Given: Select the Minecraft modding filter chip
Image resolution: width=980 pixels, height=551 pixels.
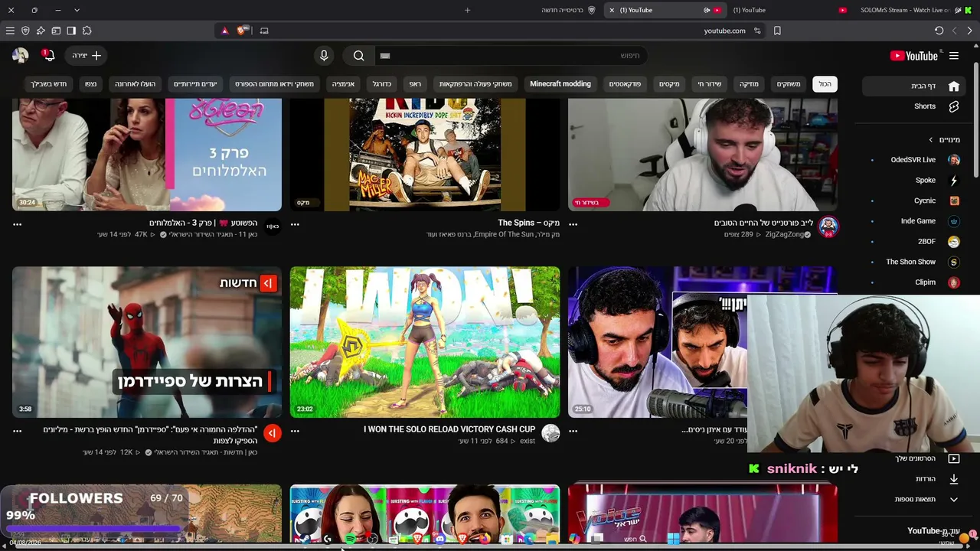Looking at the screenshot, I should pos(560,84).
